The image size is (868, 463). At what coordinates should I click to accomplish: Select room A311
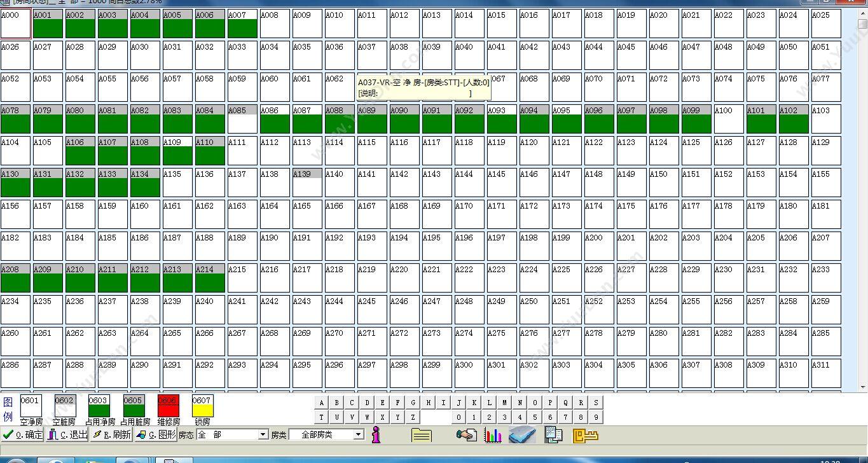[826, 373]
